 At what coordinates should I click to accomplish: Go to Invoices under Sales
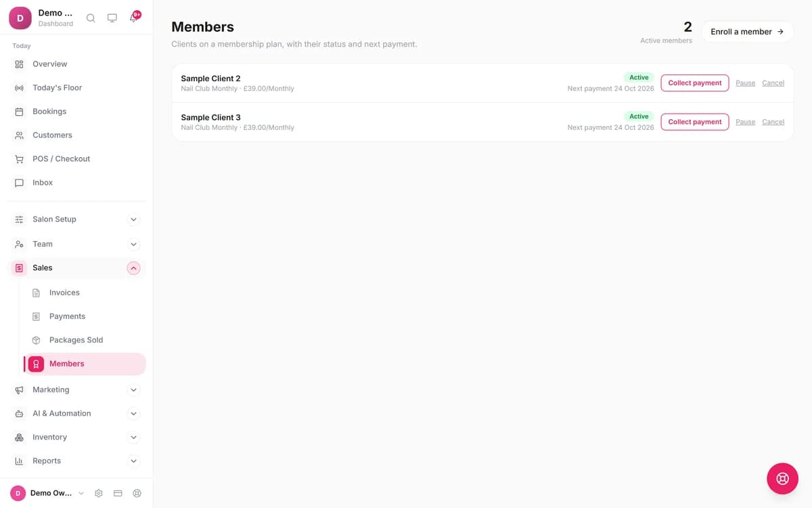tap(85, 293)
